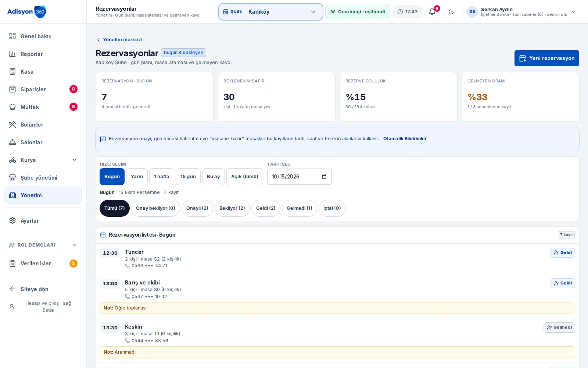Open the Şube Kadıköy branch dropdown
The width and height of the screenshot is (588, 368).
coord(271,12)
